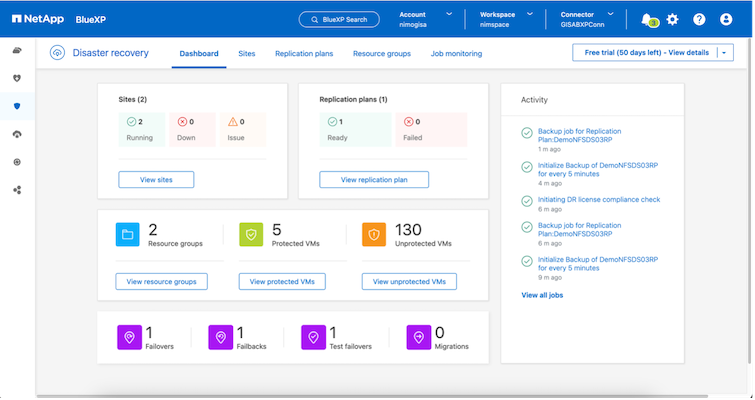
Task: Select the Protection shield icon in sidebar
Action: (x=17, y=105)
